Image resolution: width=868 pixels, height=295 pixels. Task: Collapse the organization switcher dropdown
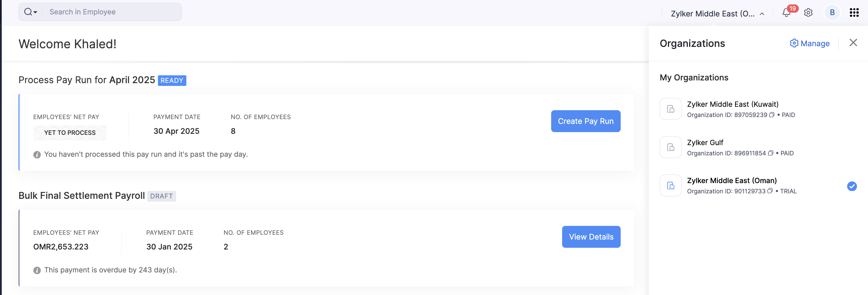pyautogui.click(x=762, y=14)
